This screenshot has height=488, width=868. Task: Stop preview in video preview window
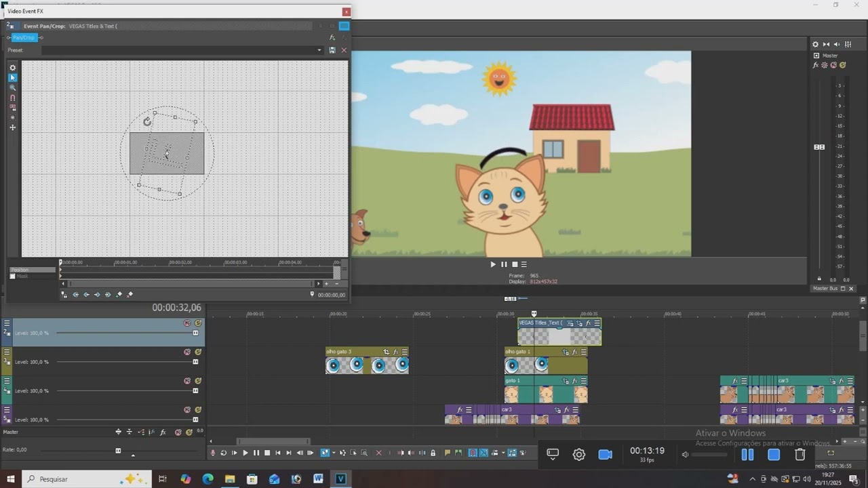coord(515,264)
